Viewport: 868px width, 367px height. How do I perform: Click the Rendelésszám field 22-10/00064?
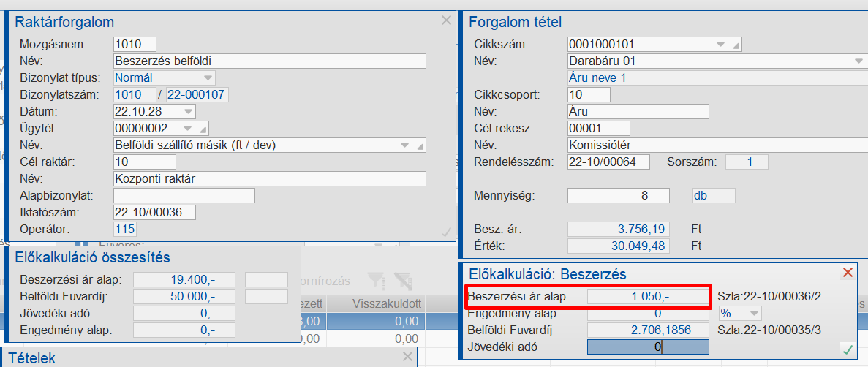(x=608, y=162)
